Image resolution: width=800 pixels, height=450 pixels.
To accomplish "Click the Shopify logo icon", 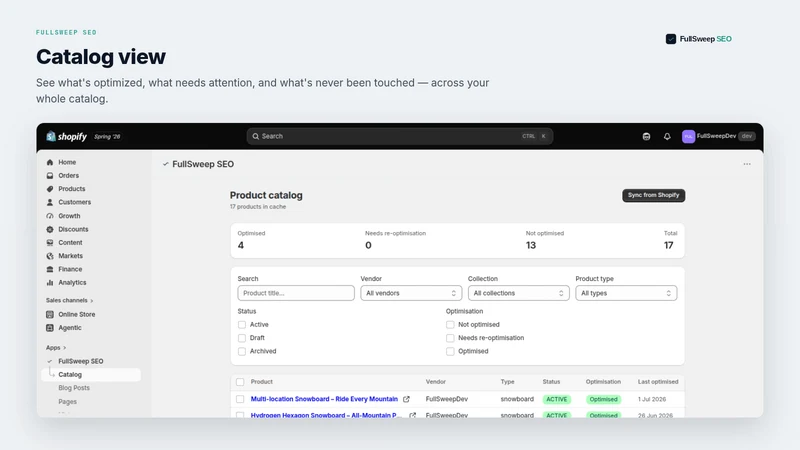I will (x=51, y=136).
